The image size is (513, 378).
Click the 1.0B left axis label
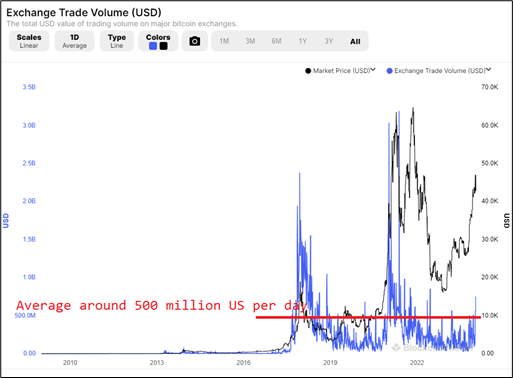[29, 277]
